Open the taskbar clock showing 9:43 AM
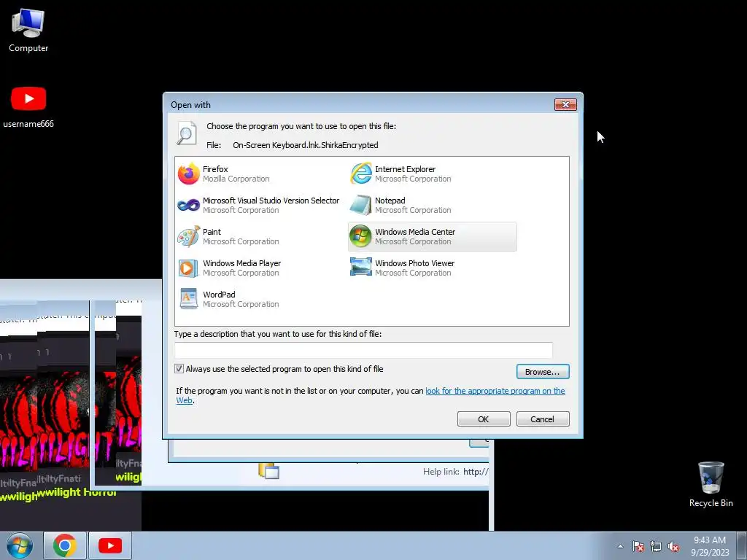Screen dimensions: 747x560 pyautogui.click(x=710, y=546)
